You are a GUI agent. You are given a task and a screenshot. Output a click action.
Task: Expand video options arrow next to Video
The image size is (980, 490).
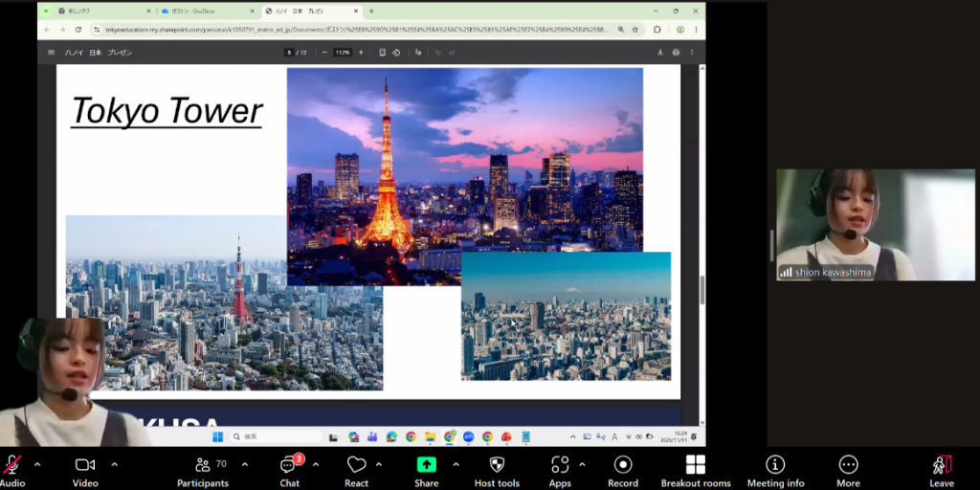[x=114, y=464]
